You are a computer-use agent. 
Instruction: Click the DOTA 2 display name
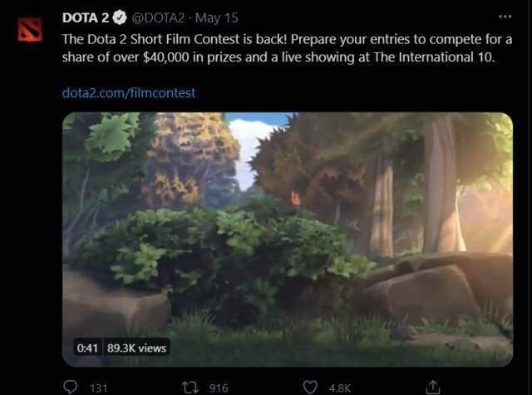[x=86, y=18]
